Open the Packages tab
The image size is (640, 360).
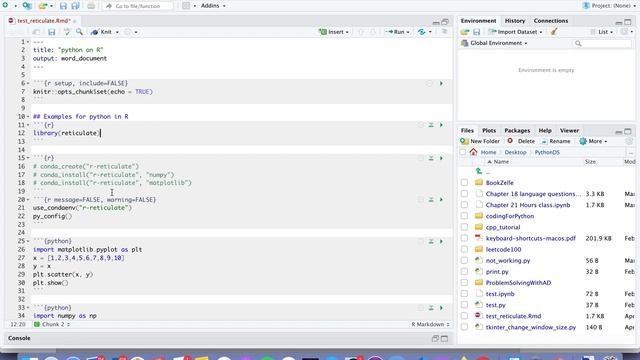[517, 131]
